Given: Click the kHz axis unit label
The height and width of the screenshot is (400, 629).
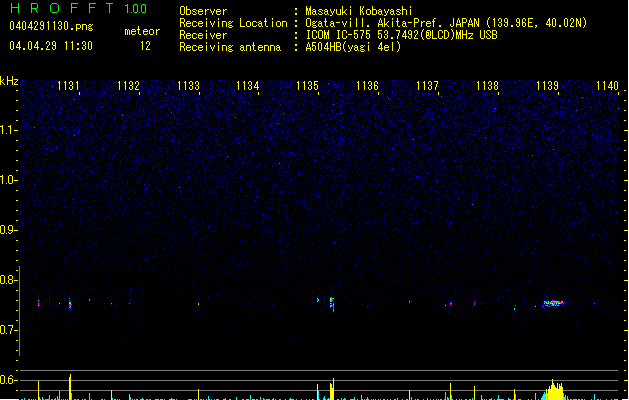Looking at the screenshot, I should click(9, 81).
